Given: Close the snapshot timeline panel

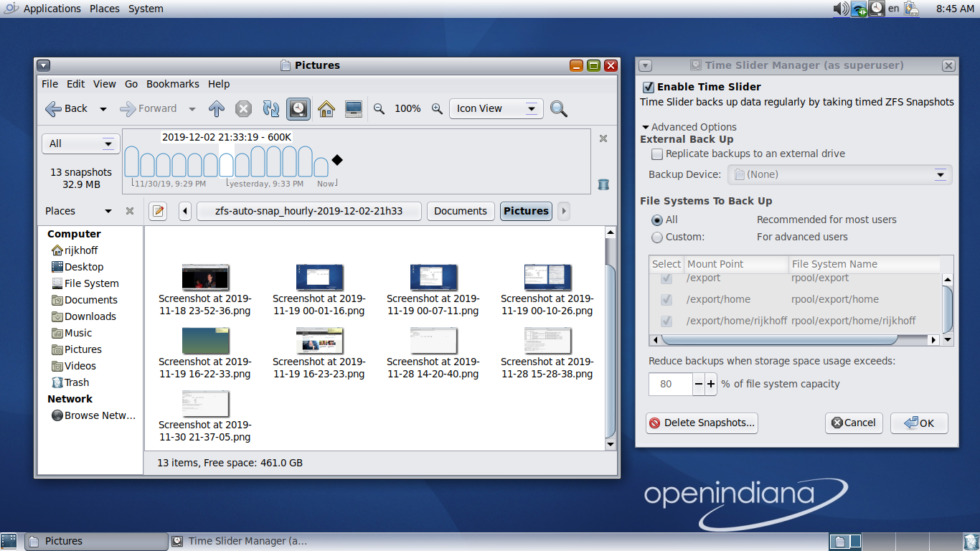Looking at the screenshot, I should pos(603,138).
